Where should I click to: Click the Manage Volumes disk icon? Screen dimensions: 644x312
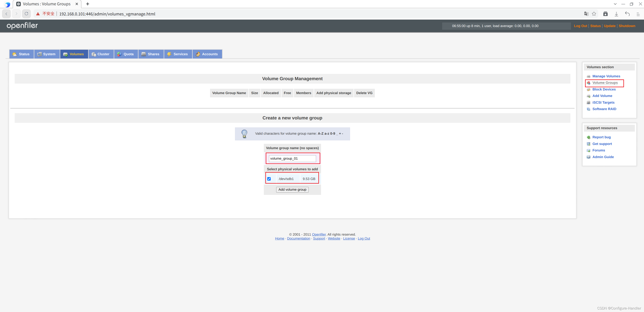[x=588, y=76]
